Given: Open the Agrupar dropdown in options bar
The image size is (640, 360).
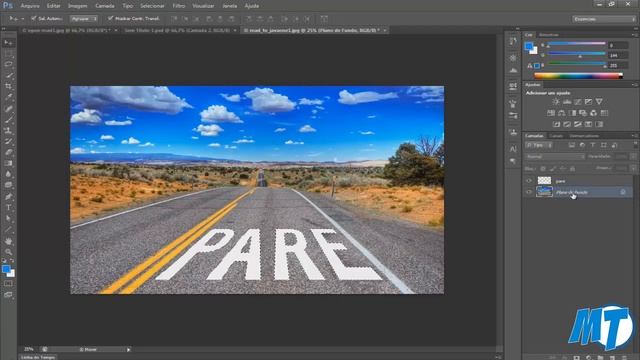Looking at the screenshot, I should 84,18.
